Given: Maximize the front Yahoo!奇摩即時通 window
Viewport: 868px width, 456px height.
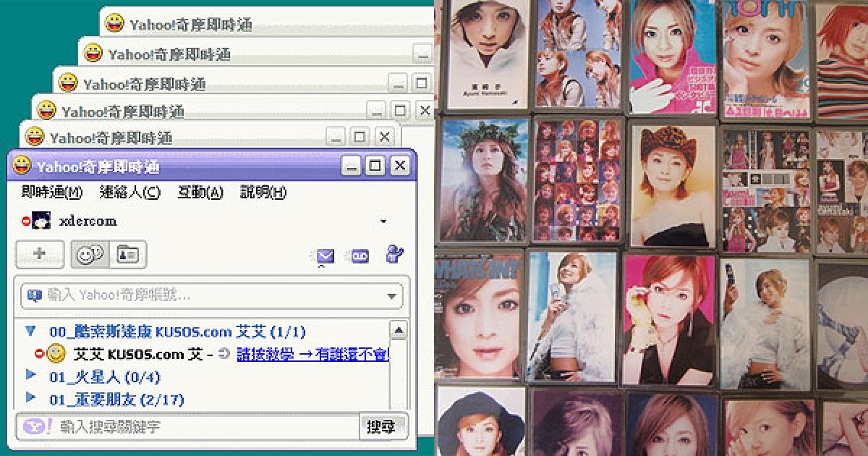Looking at the screenshot, I should point(375,166).
